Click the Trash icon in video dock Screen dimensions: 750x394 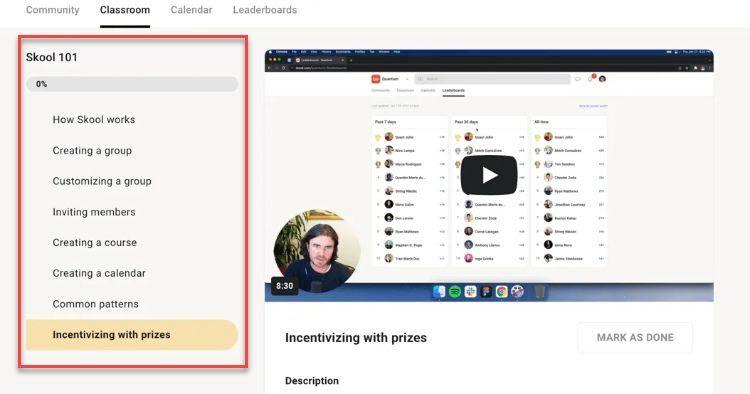coord(540,291)
